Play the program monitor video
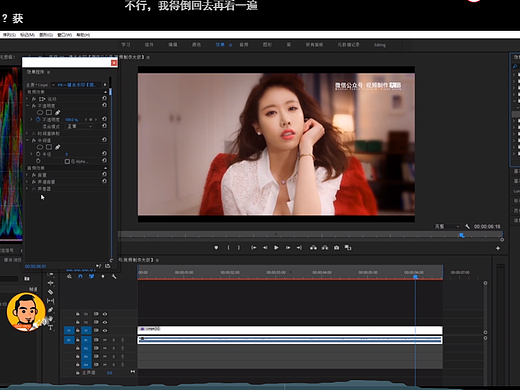Viewport: 520px width, 390px height. pos(276,248)
